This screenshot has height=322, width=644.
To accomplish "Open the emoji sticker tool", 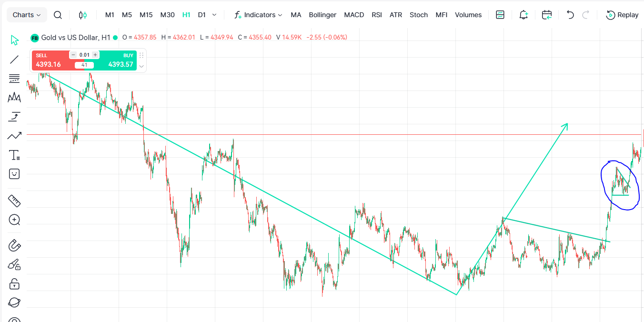I will click(x=14, y=174).
